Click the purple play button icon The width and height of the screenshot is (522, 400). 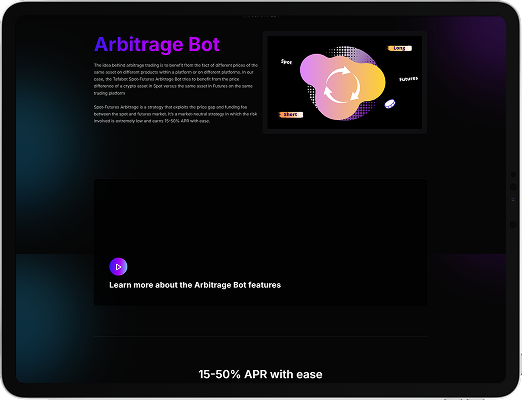[118, 267]
